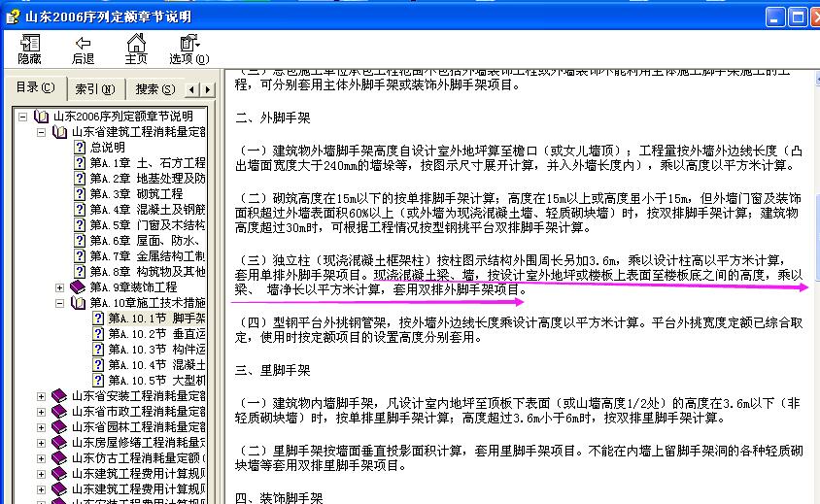Click the page icon beside 第A.10.5节
Image resolution: width=820 pixels, height=504 pixels.
click(x=98, y=381)
